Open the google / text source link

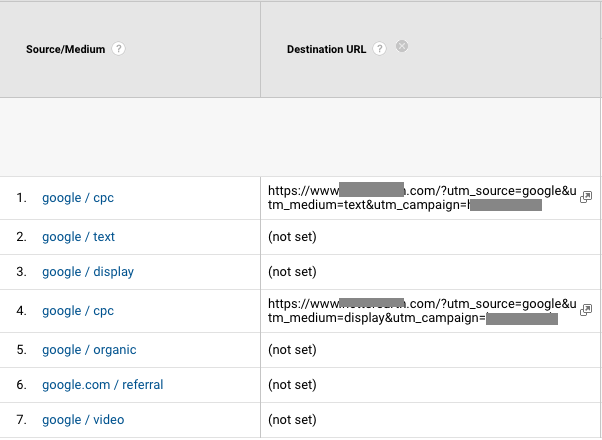78,237
